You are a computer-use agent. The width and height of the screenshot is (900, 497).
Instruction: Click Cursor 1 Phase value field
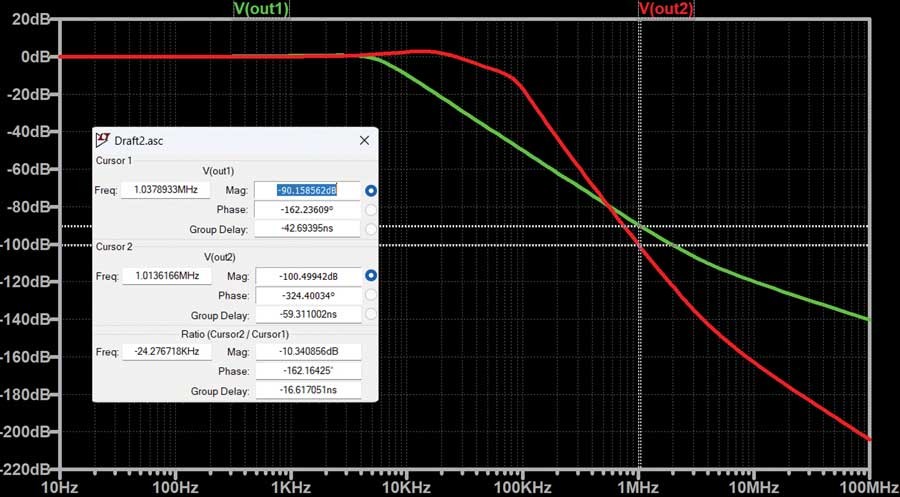coord(307,209)
